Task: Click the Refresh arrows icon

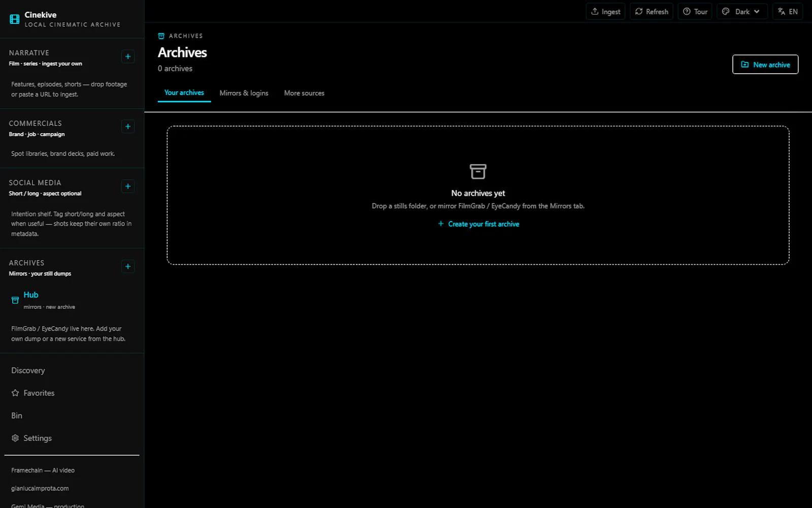Action: click(x=639, y=11)
